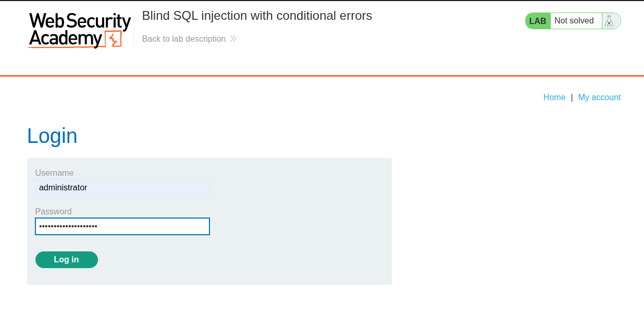Click the flask icon in lab status
Image resolution: width=644 pixels, height=314 pixels.
click(609, 21)
